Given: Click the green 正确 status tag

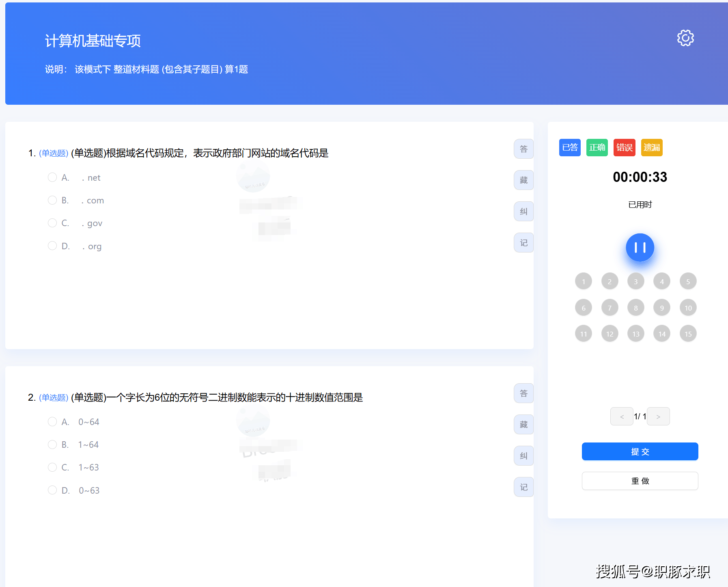Looking at the screenshot, I should click(x=597, y=147).
